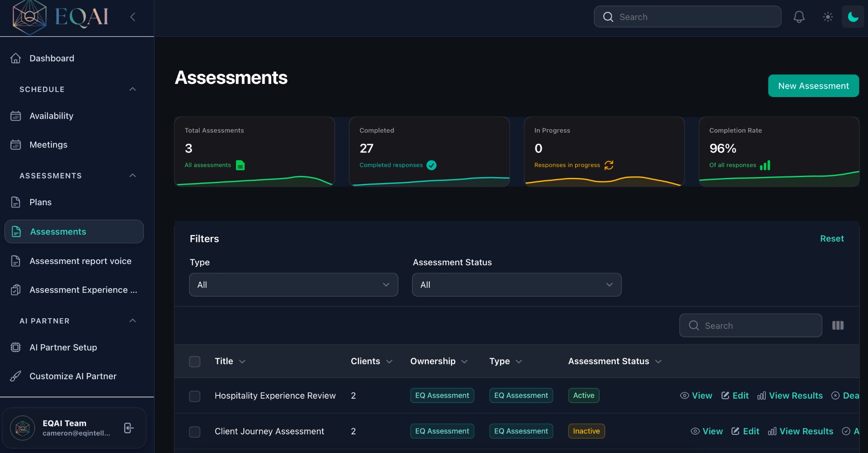Sort by Title column
Image resolution: width=868 pixels, height=453 pixels.
pos(230,361)
